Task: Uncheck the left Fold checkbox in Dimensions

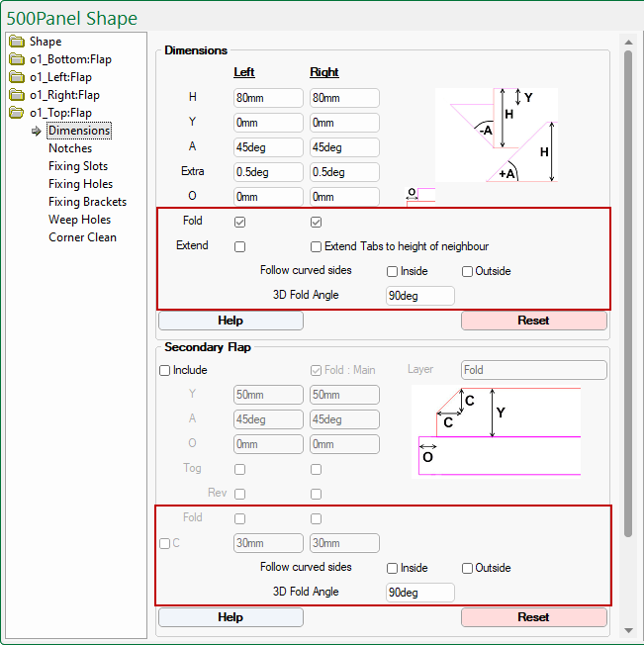Action: point(239,222)
